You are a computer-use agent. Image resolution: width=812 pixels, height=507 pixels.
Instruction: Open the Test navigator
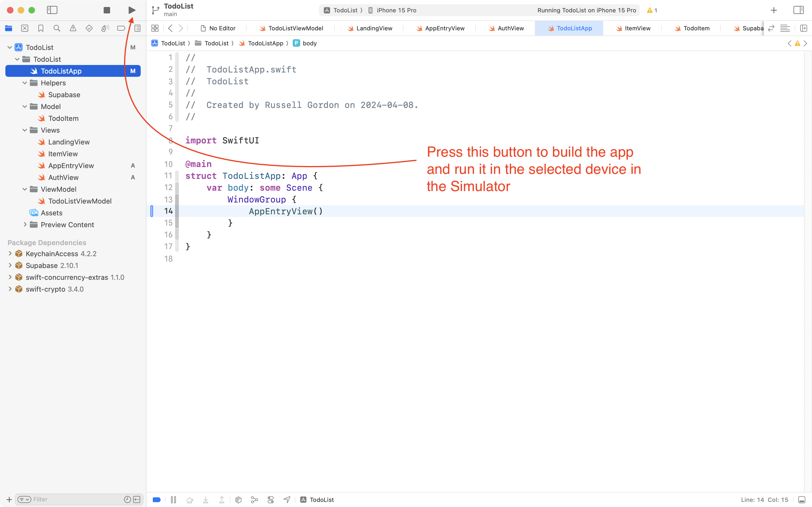click(89, 28)
